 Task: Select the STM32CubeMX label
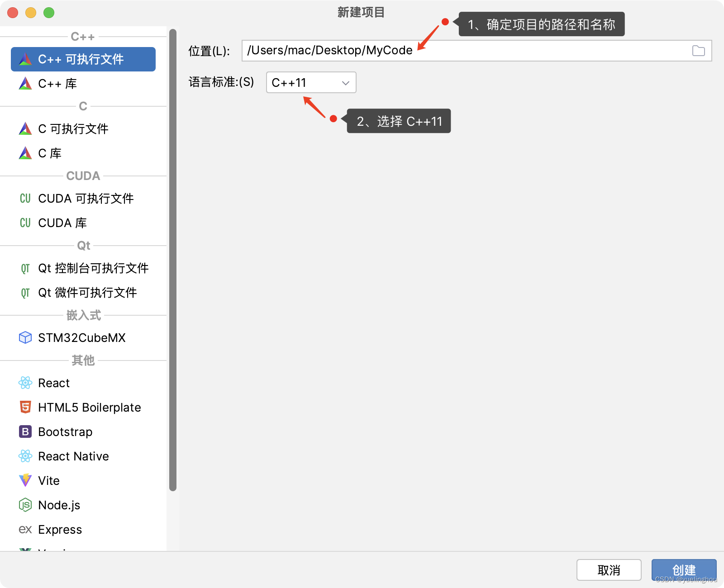click(x=82, y=338)
